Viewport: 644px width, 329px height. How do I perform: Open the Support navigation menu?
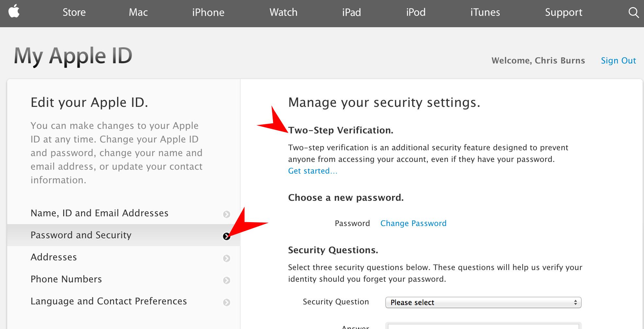click(x=564, y=12)
